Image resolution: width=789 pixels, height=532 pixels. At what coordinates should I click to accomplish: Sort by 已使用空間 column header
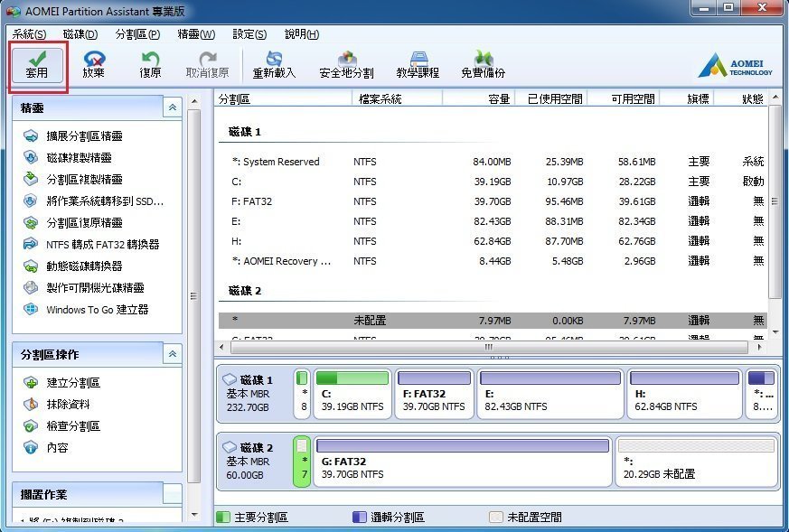[551, 99]
